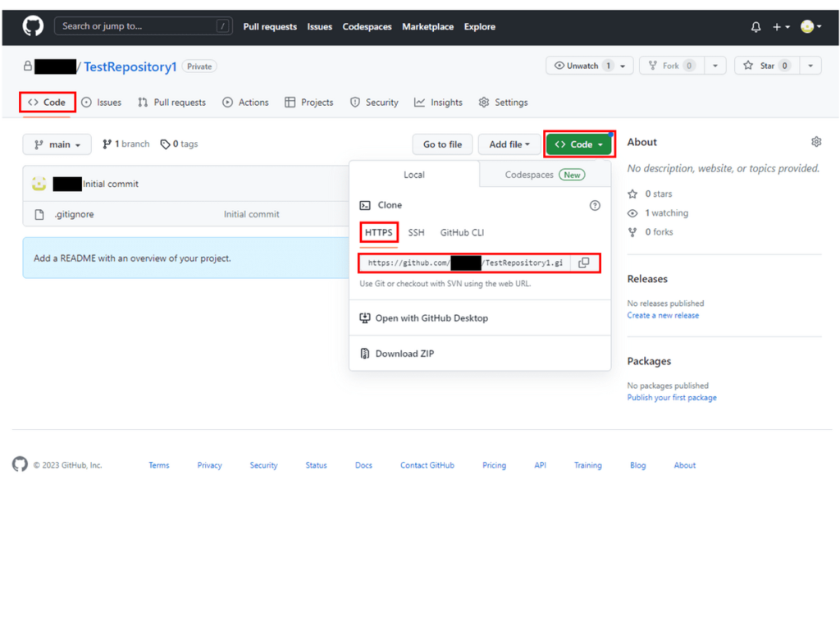Open Issues in the top navigation
Viewport: 840px width, 630px height.
point(319,27)
